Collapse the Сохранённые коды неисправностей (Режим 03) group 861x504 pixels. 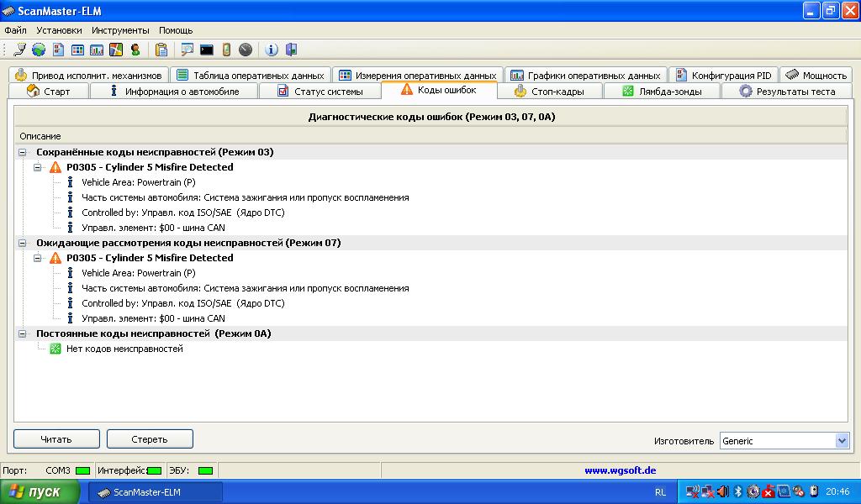coord(23,152)
